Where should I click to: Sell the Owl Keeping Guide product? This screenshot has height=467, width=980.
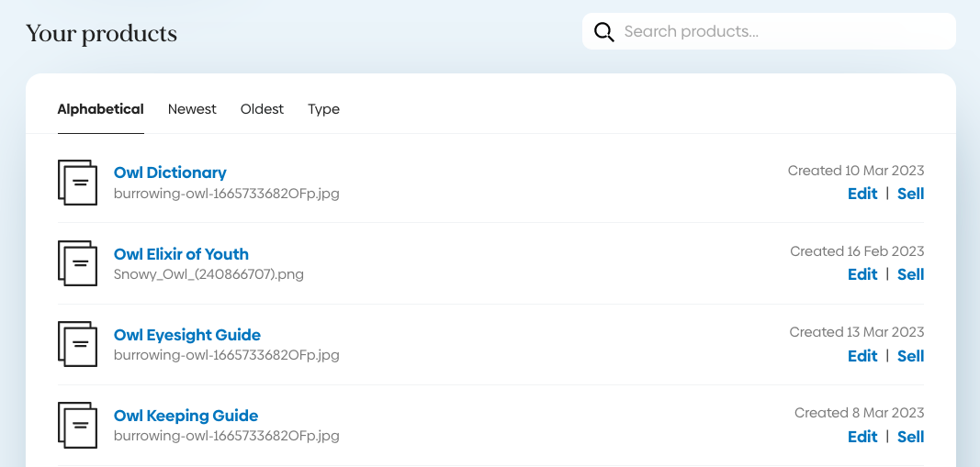910,437
